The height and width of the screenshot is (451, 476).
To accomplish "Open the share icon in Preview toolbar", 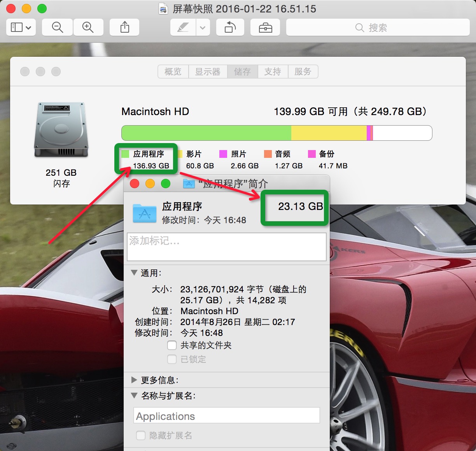I will [125, 28].
